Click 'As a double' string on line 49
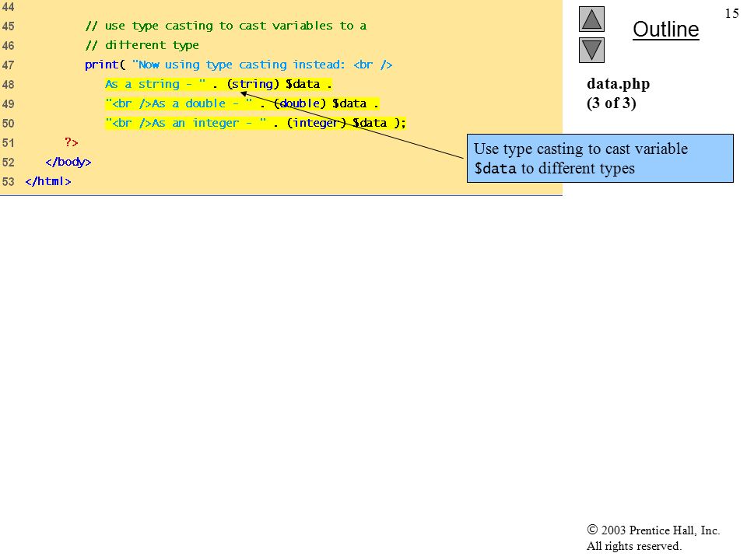 pos(188,103)
